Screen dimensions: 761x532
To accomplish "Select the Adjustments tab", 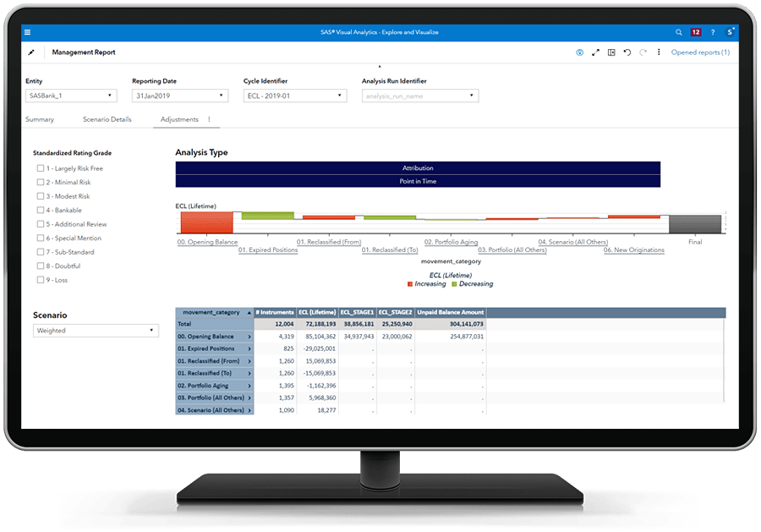I will [x=179, y=119].
